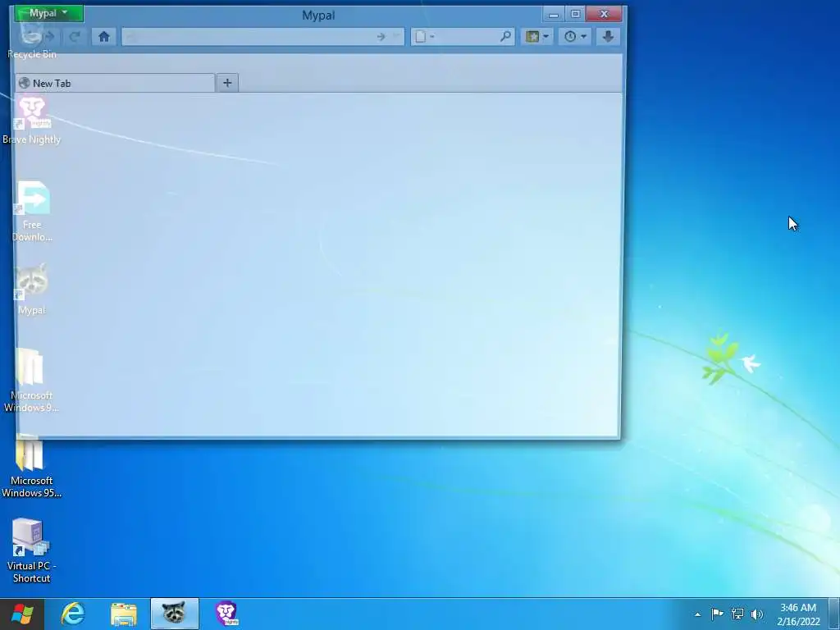
Task: Launch Internet Explorer from the taskbar
Action: (73, 614)
